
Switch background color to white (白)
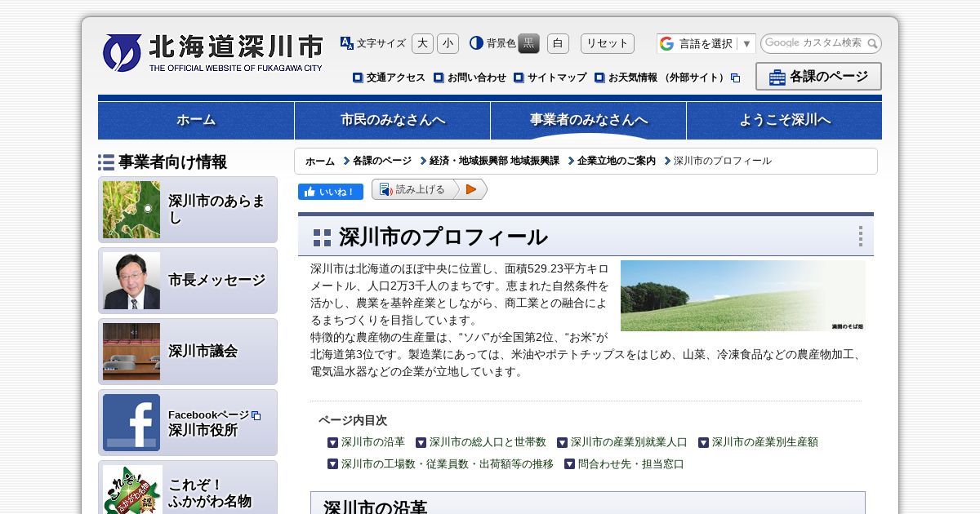[x=558, y=43]
